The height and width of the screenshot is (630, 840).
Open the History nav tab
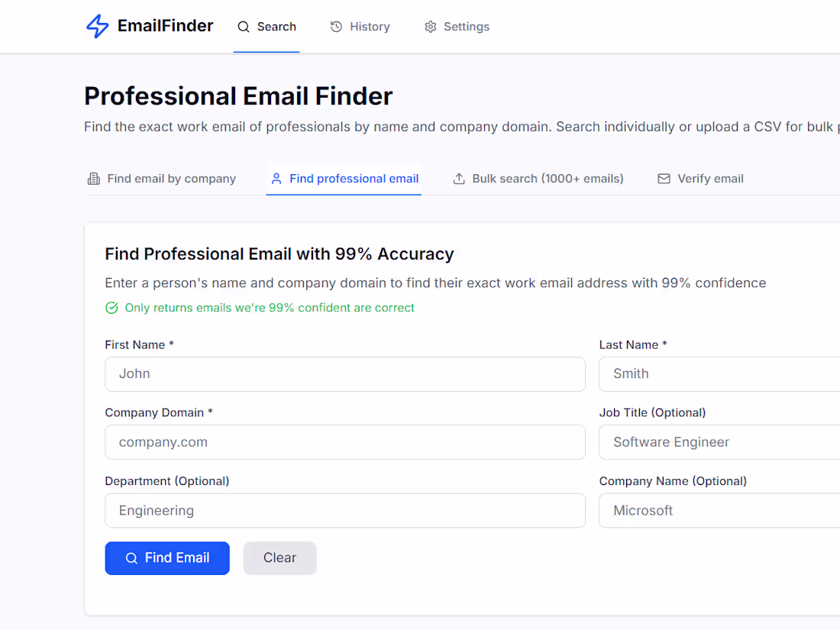point(360,27)
